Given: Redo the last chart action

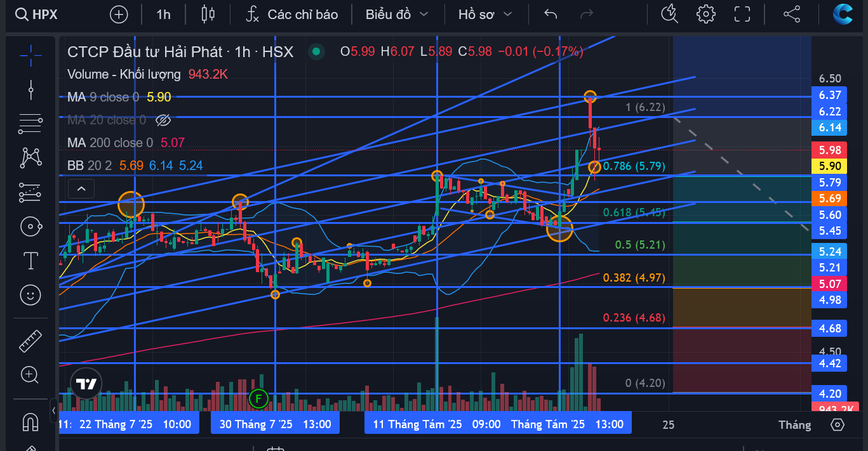Looking at the screenshot, I should pos(587,14).
